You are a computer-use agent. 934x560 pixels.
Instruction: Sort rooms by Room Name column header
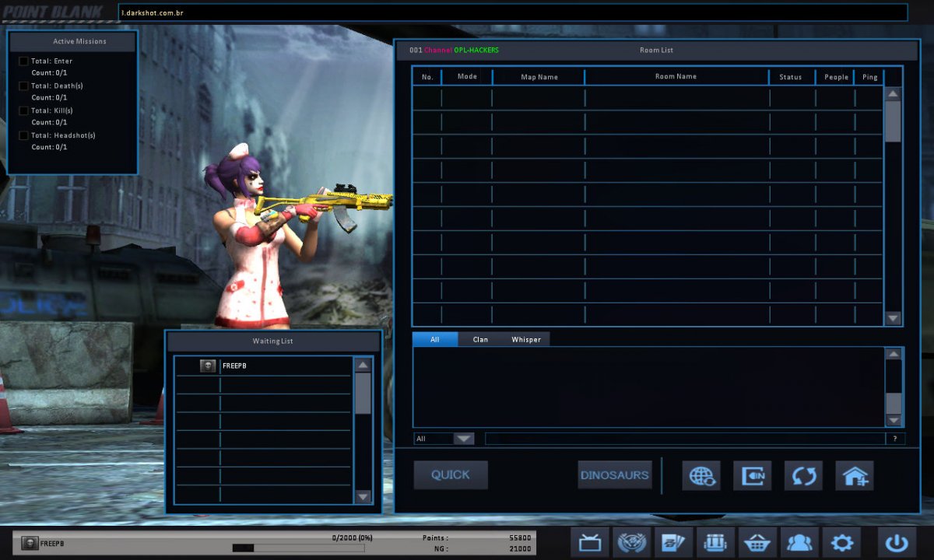click(676, 77)
